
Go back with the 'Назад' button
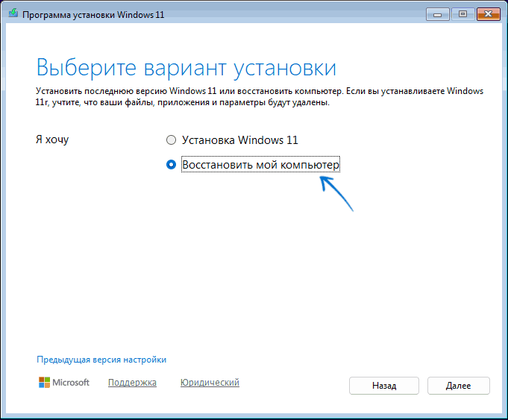coord(384,386)
